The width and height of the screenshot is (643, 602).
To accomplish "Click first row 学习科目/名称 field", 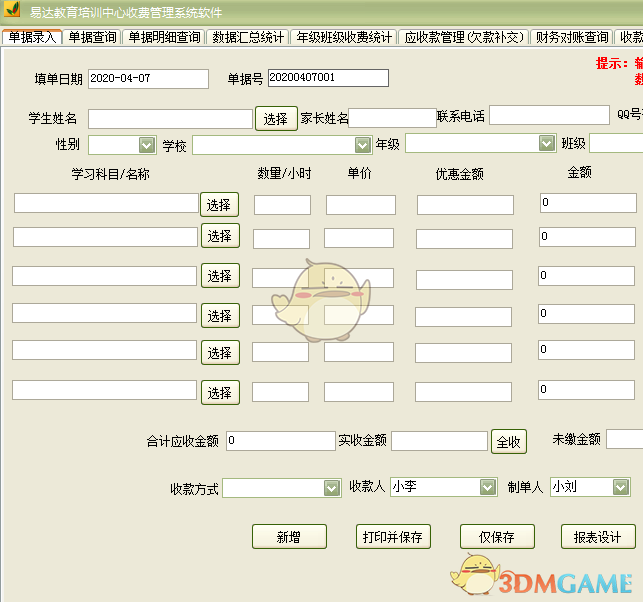I will click(x=106, y=203).
